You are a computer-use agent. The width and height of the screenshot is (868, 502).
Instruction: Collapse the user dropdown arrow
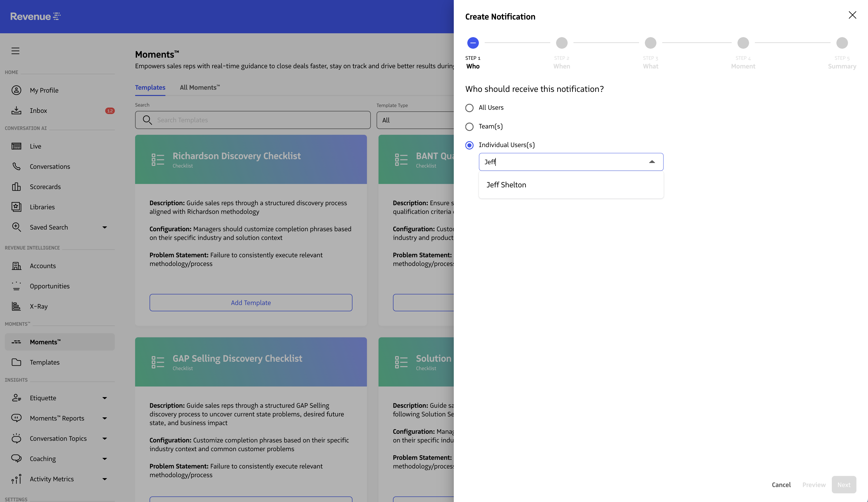click(x=652, y=162)
